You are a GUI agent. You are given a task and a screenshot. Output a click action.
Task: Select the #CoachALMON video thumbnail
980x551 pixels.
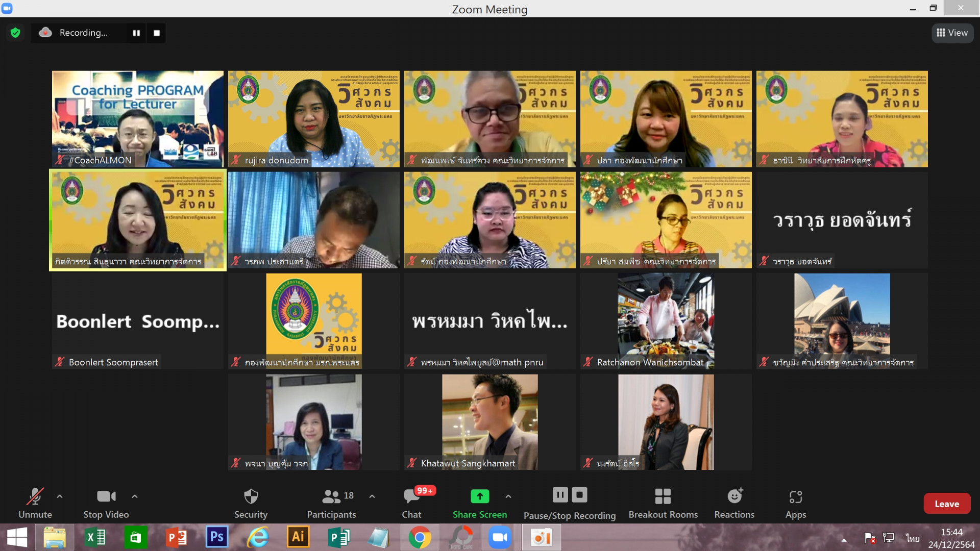[x=137, y=118]
